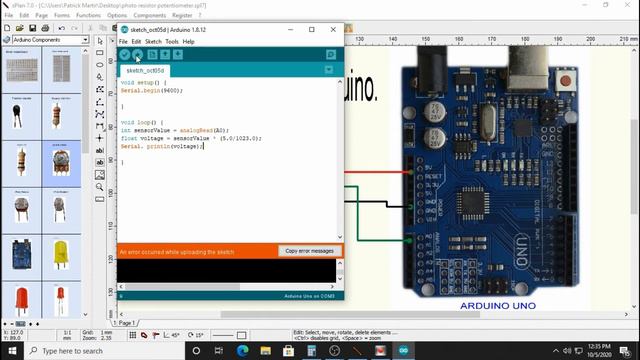
Task: Select the pointer arrow tool in sPlan
Action: click(100, 41)
